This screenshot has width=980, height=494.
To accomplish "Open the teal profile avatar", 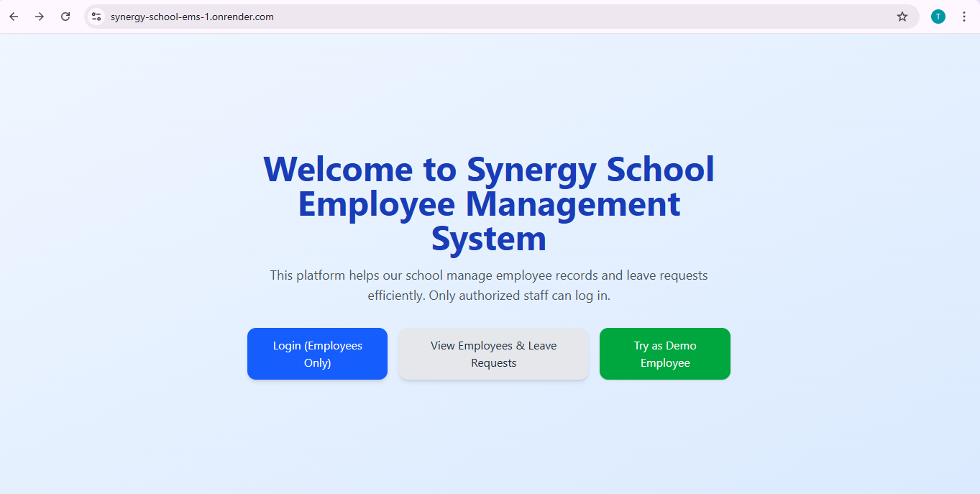I will (938, 17).
